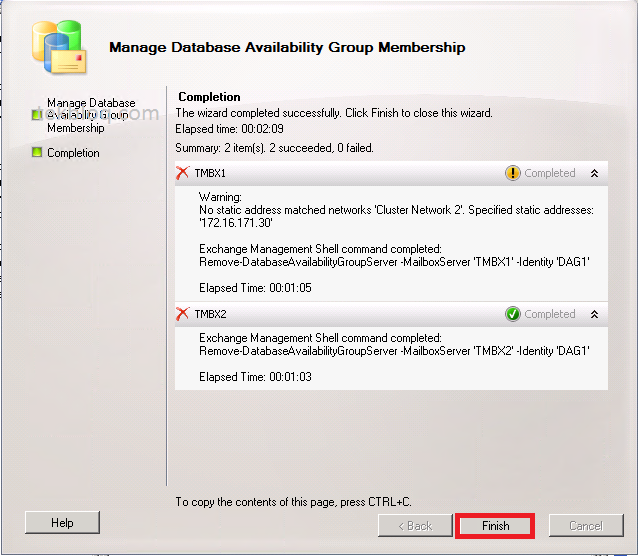Click the disabled Back button
Image resolution: width=638 pixels, height=556 pixels.
click(x=415, y=526)
